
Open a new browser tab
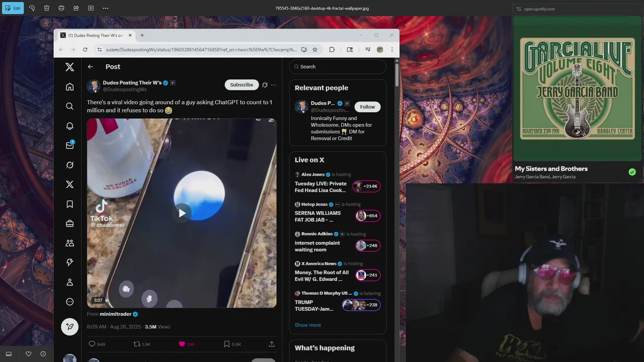coord(142,35)
